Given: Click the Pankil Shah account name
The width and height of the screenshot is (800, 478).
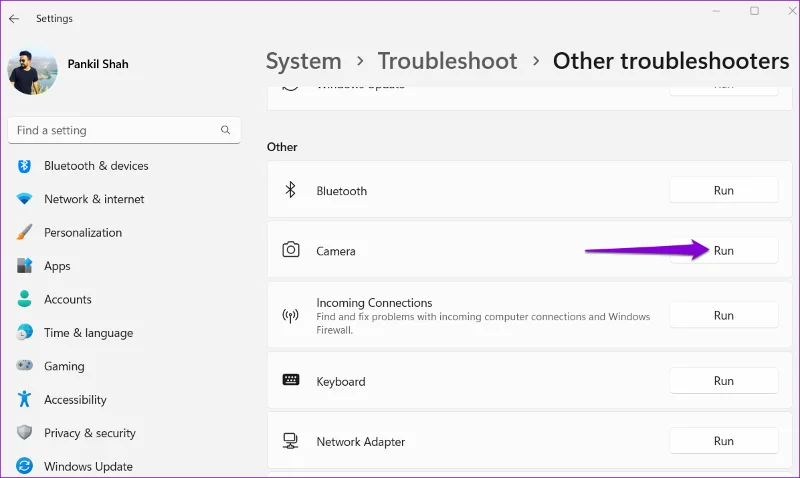Looking at the screenshot, I should tap(98, 64).
